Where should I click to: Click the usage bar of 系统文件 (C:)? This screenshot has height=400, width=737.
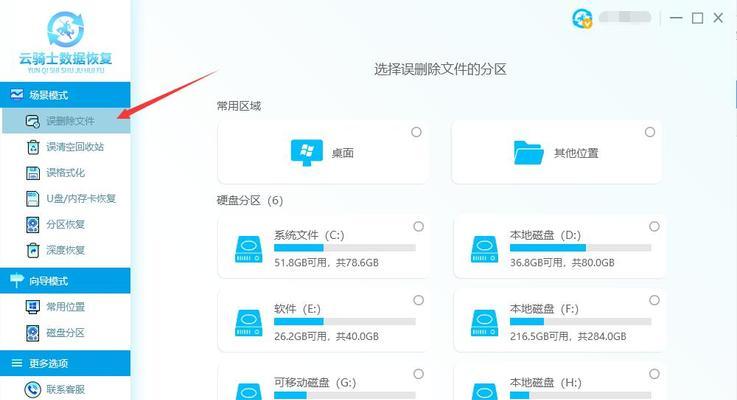point(345,248)
